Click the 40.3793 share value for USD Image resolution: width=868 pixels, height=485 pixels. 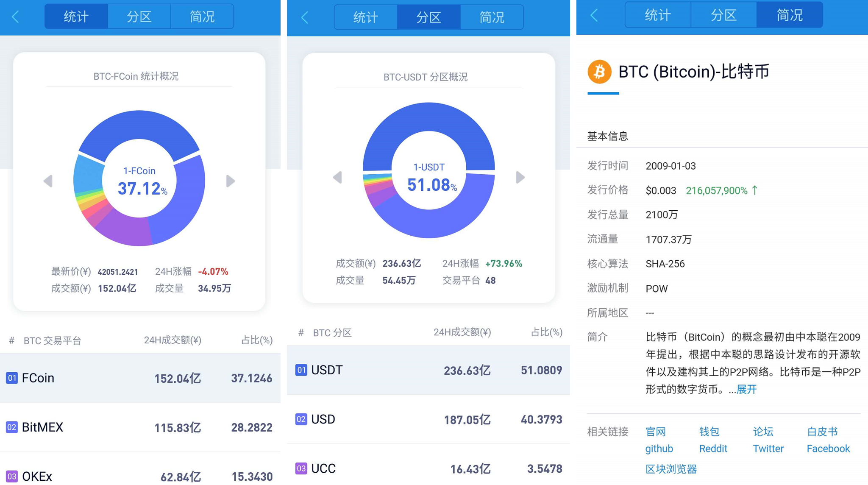(542, 419)
